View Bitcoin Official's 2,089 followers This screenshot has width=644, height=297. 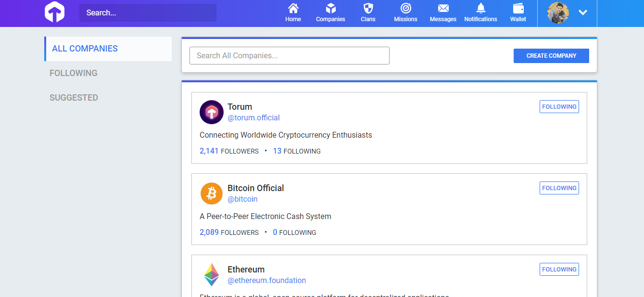click(x=229, y=232)
